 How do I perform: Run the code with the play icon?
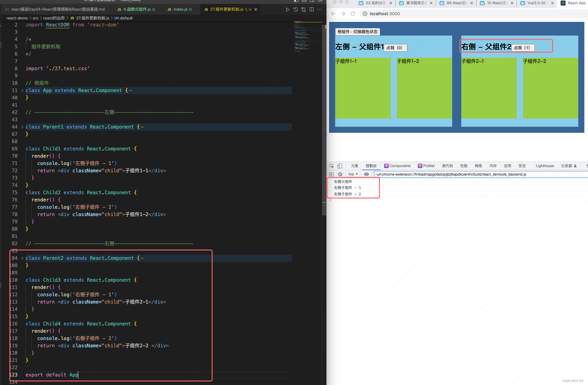tap(287, 9)
